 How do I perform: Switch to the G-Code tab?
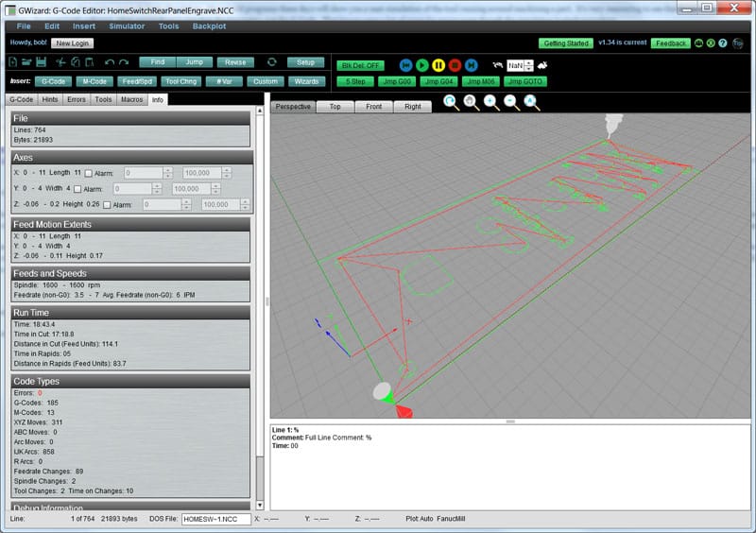[21, 99]
